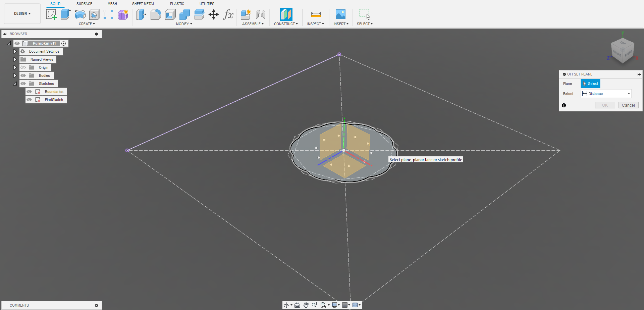Select the Measure tool

pyautogui.click(x=316, y=14)
